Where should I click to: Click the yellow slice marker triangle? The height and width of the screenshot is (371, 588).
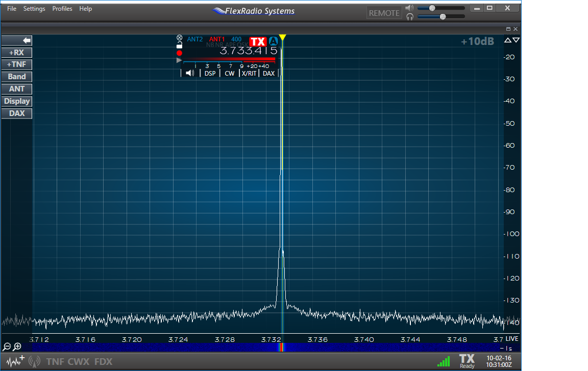282,37
